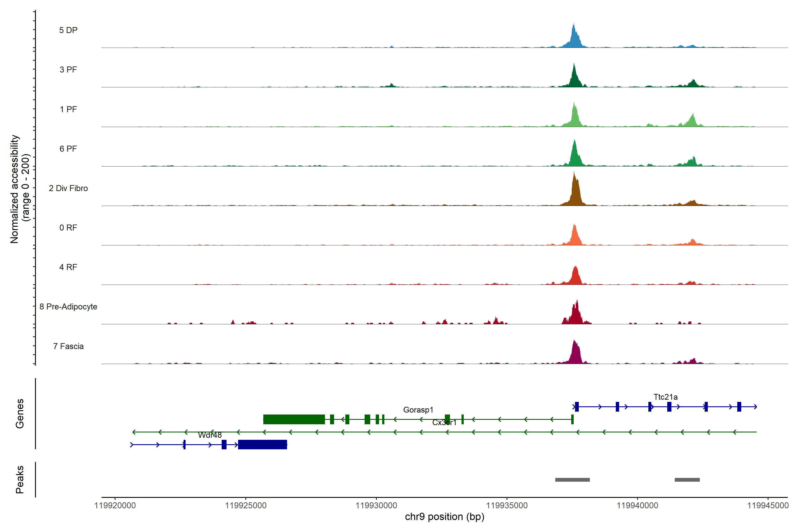Image resolution: width=798 pixels, height=532 pixels.
Task: Click the 2 Div Fibro track label
Action: pos(68,188)
